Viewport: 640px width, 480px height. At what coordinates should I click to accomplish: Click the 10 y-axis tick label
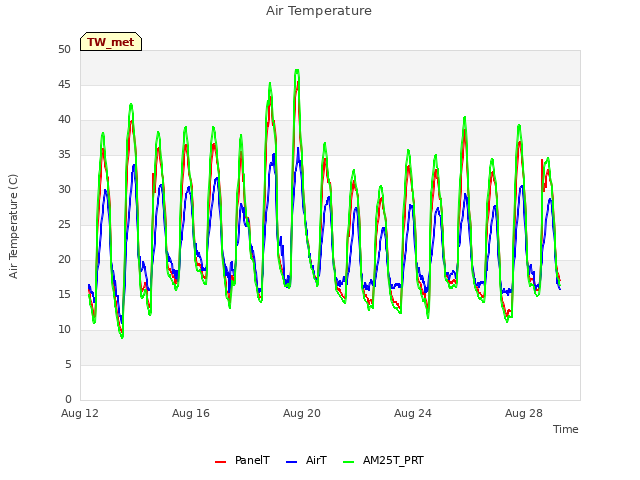[x=64, y=330]
